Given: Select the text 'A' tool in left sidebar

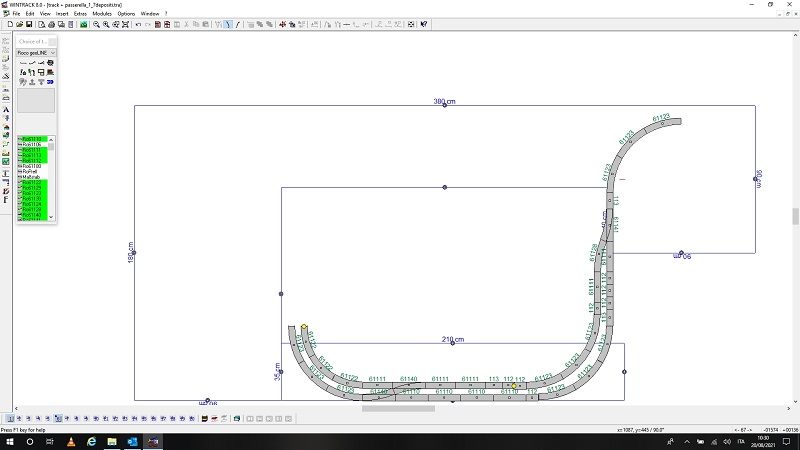Looking at the screenshot, I should click(6, 108).
